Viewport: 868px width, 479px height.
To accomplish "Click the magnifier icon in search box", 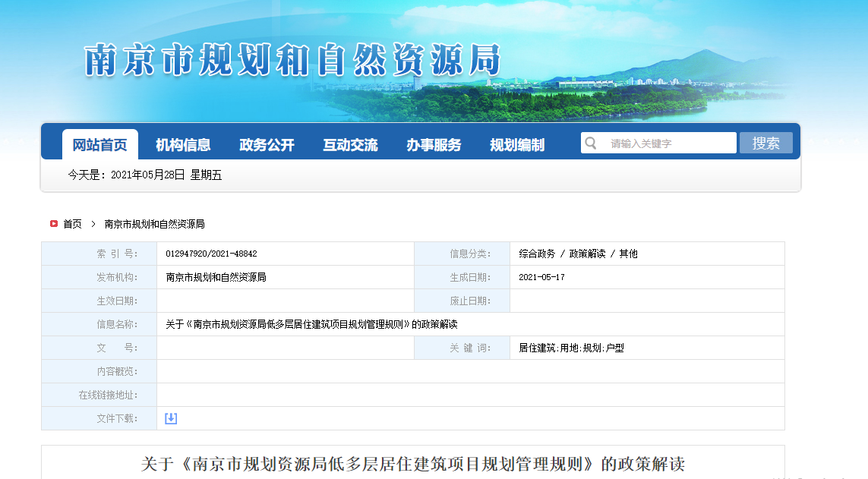I will (591, 143).
